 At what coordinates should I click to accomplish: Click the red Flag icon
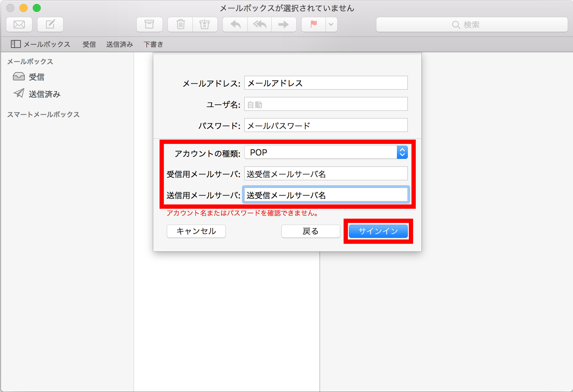pyautogui.click(x=312, y=24)
